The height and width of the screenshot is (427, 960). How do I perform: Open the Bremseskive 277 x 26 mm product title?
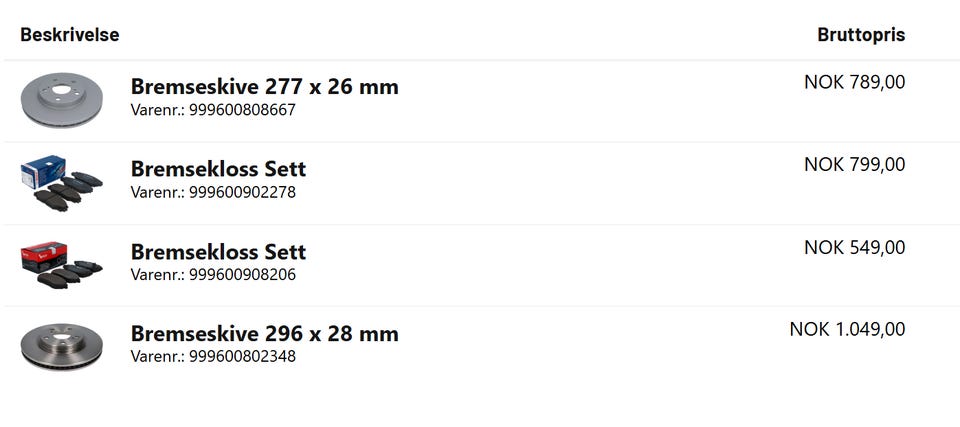point(264,87)
